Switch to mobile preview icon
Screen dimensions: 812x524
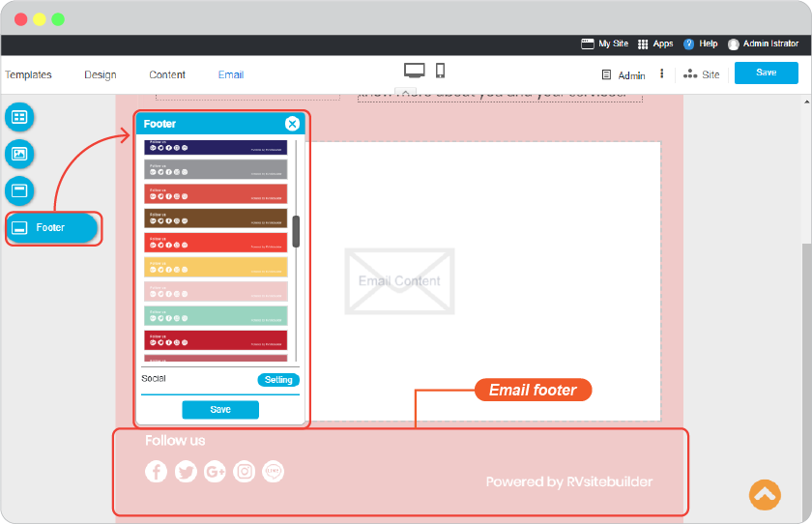(440, 71)
